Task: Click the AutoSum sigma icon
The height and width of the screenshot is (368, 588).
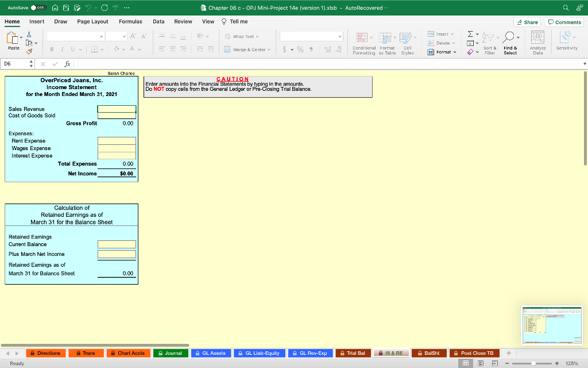Action: (470, 34)
